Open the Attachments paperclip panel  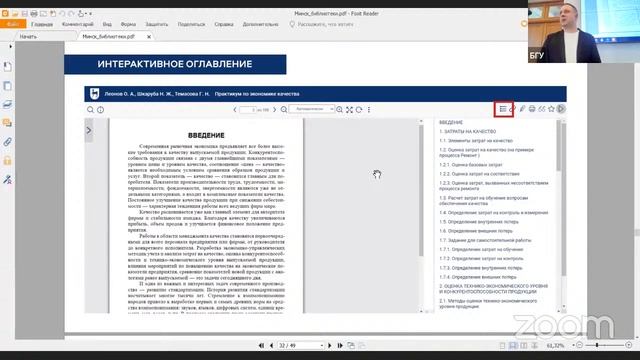pyautogui.click(x=7, y=142)
